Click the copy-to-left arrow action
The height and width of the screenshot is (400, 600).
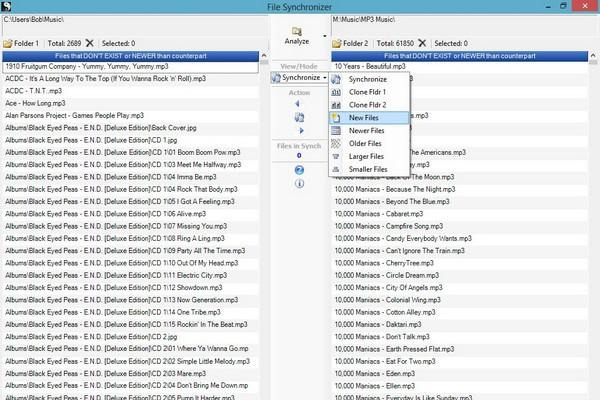(297, 103)
